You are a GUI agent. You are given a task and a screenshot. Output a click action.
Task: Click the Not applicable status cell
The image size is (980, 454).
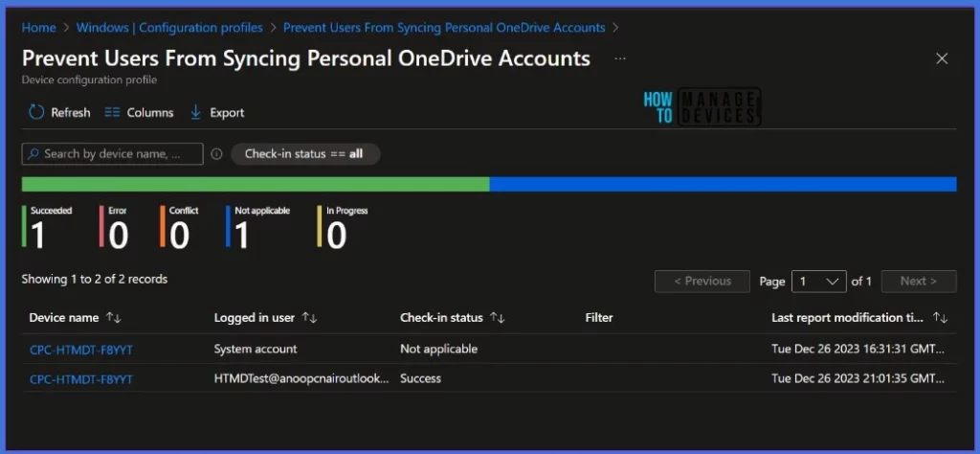coord(438,349)
